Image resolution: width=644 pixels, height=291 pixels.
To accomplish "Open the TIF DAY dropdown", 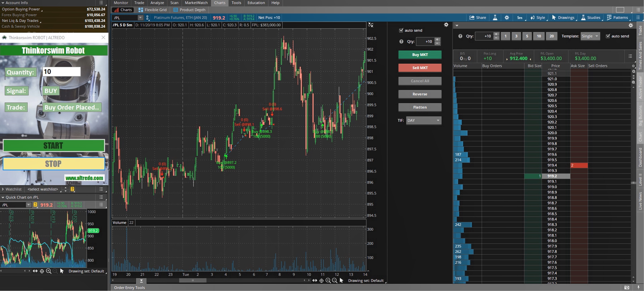I will [424, 121].
